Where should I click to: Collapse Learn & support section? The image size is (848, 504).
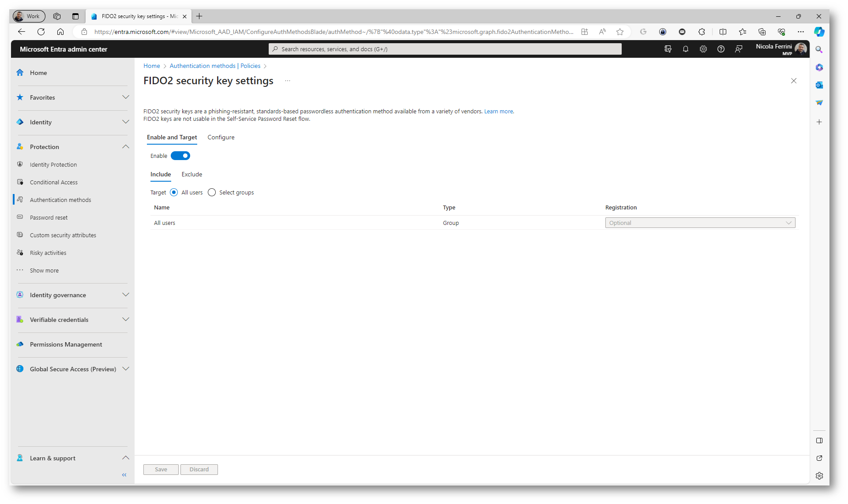coord(126,458)
